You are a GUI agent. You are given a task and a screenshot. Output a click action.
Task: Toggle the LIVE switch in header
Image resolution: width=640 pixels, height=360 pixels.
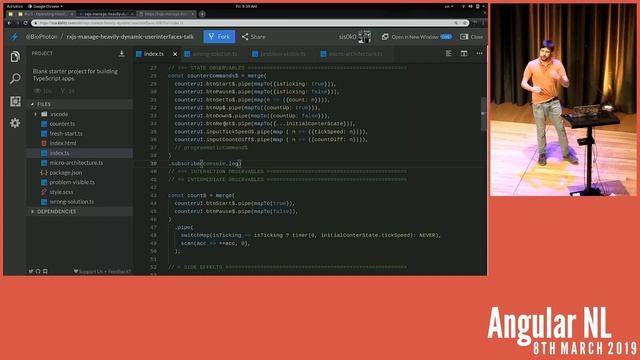tap(446, 37)
